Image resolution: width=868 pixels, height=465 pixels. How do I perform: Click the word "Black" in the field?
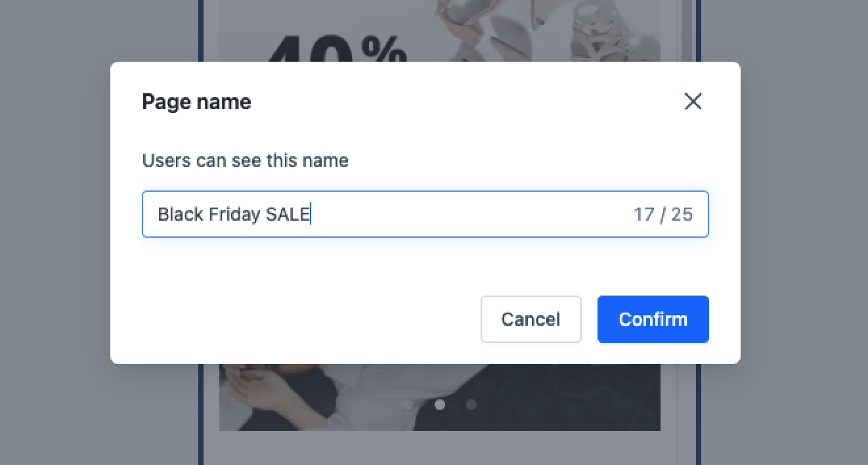tap(181, 215)
